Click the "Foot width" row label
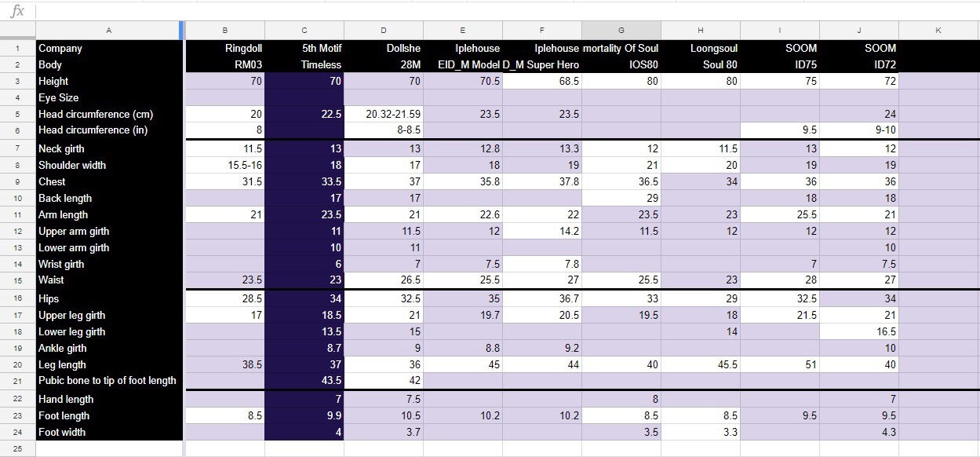 click(109, 432)
